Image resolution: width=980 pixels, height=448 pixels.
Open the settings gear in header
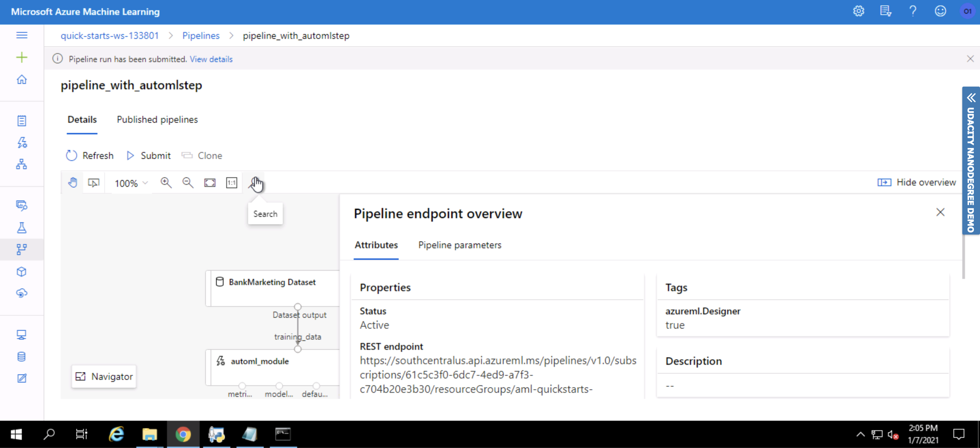point(858,11)
